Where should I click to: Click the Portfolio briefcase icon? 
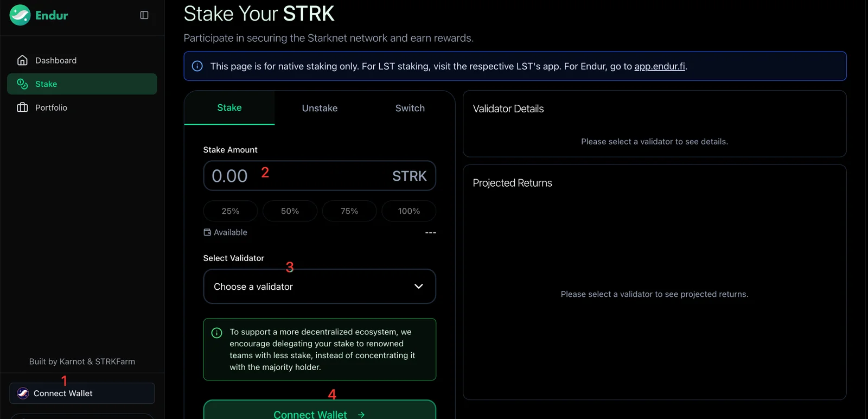[22, 107]
